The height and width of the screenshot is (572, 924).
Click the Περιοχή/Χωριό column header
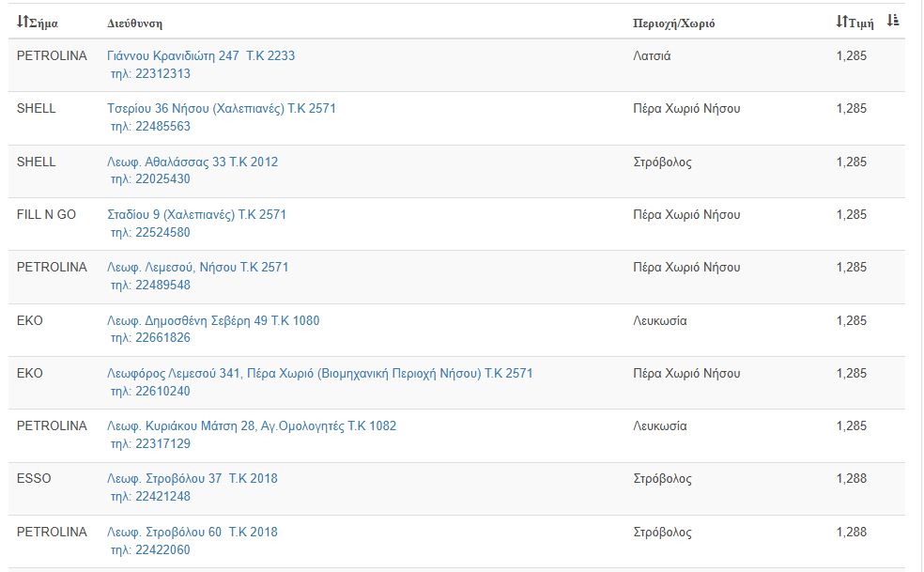pos(673,23)
